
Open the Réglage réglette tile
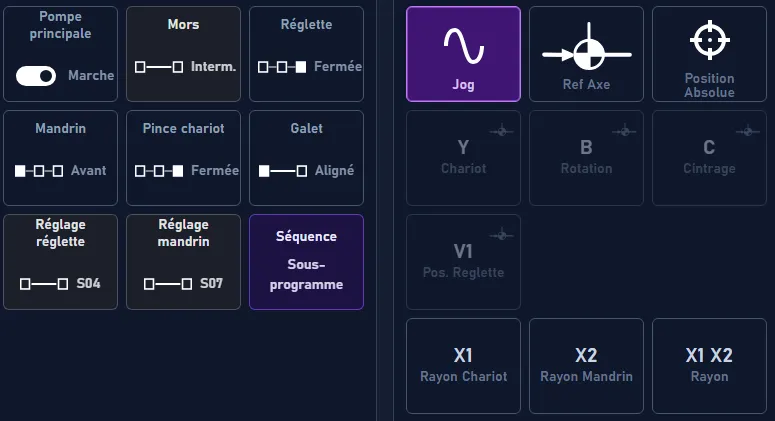point(60,262)
